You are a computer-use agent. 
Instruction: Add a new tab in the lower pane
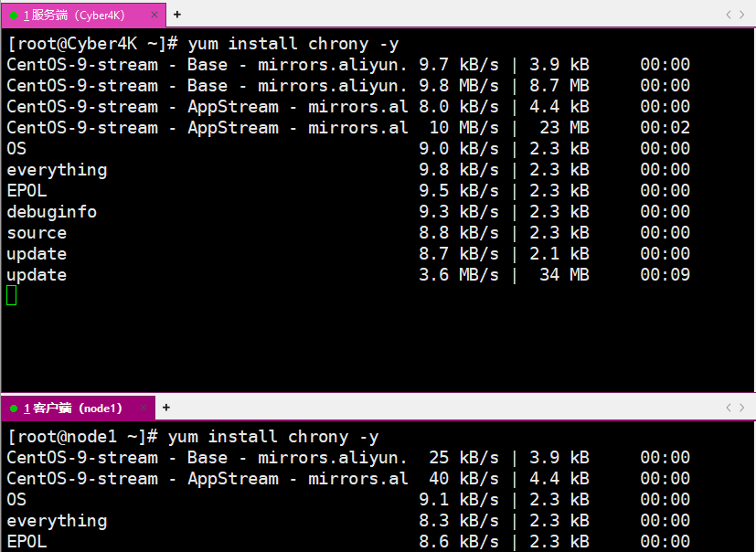(x=165, y=408)
